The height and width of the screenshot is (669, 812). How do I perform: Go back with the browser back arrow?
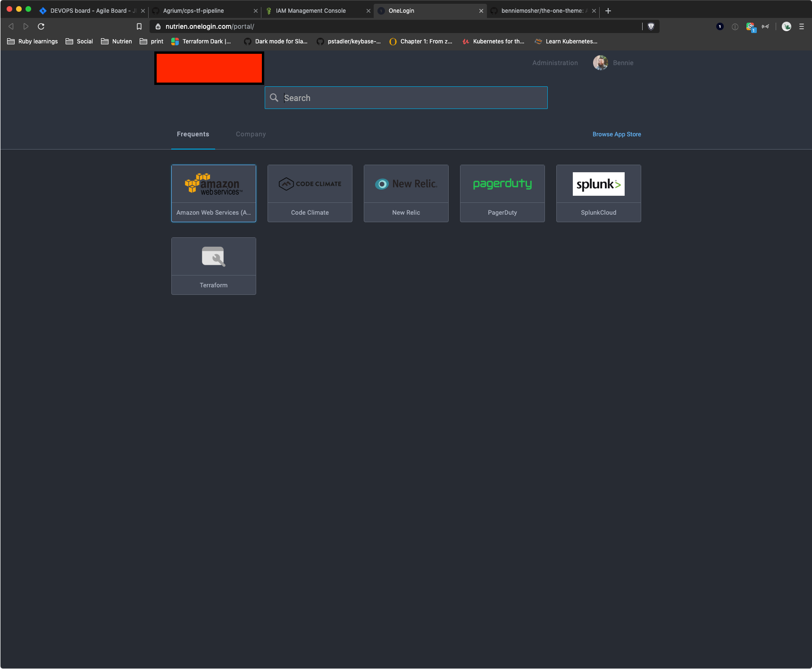point(11,26)
